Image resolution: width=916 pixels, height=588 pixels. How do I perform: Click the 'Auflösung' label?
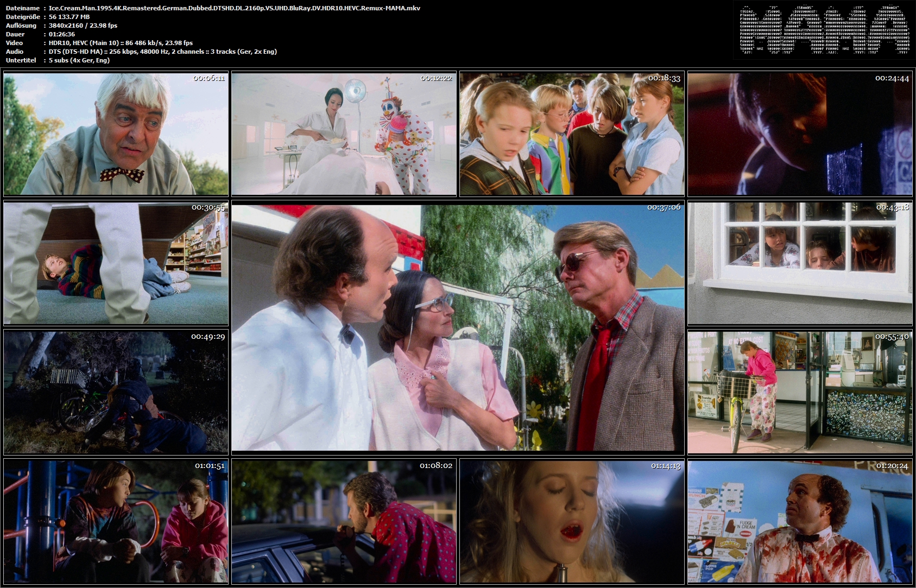(21, 26)
